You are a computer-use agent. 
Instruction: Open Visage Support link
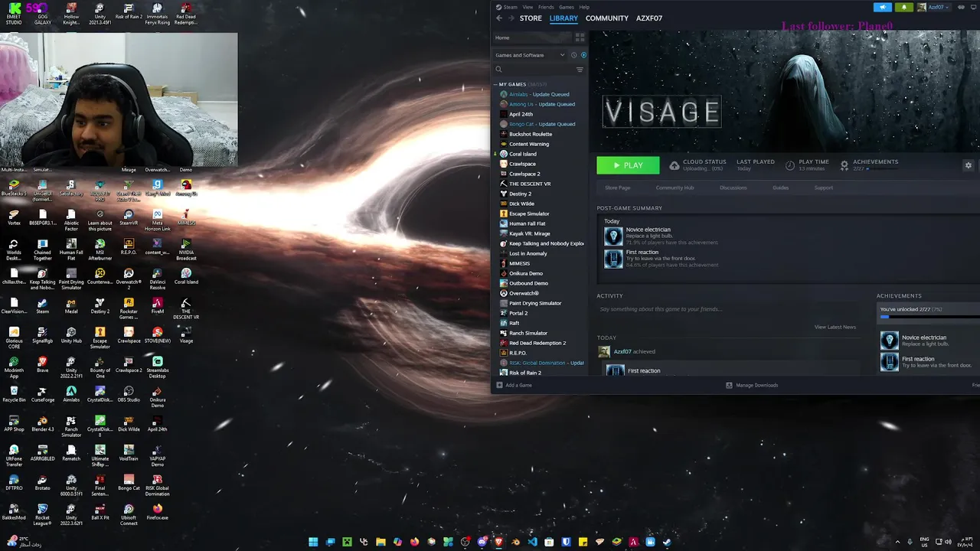(823, 187)
